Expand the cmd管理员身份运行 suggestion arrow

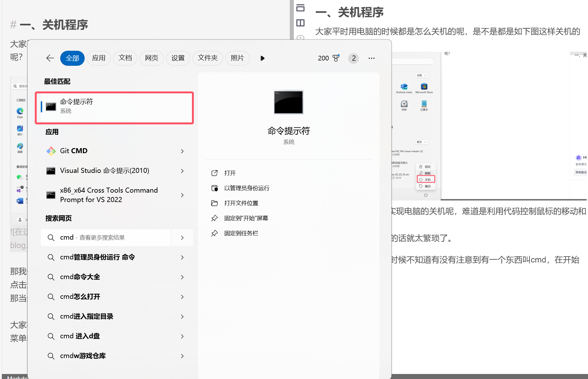pos(182,257)
